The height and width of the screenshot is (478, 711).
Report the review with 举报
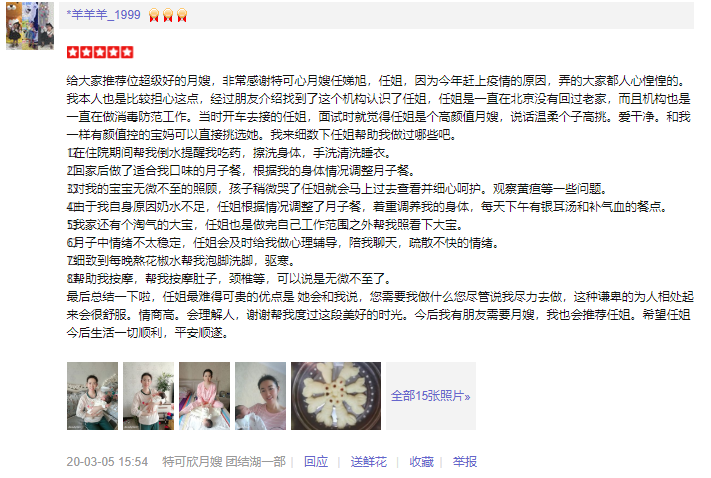465,462
